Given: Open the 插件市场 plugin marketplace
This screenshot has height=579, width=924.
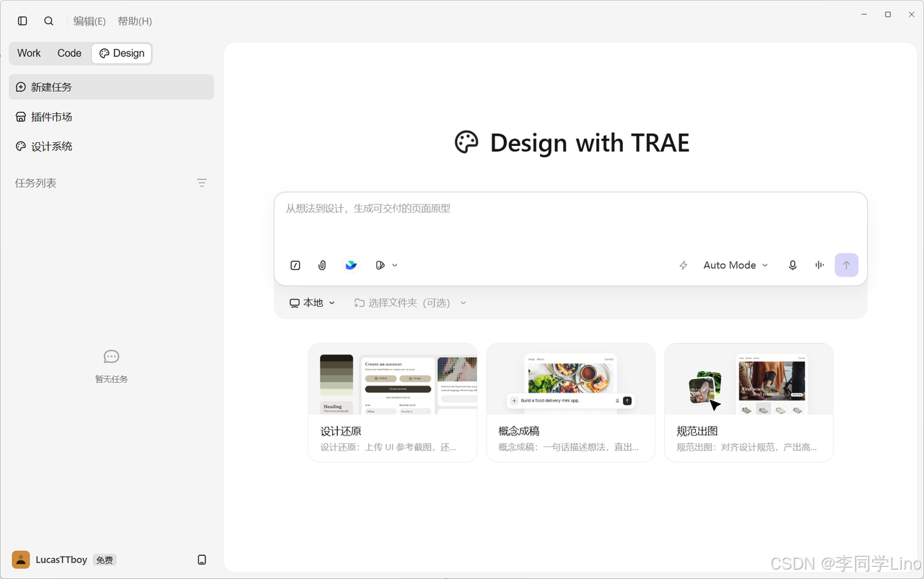Looking at the screenshot, I should click(111, 116).
